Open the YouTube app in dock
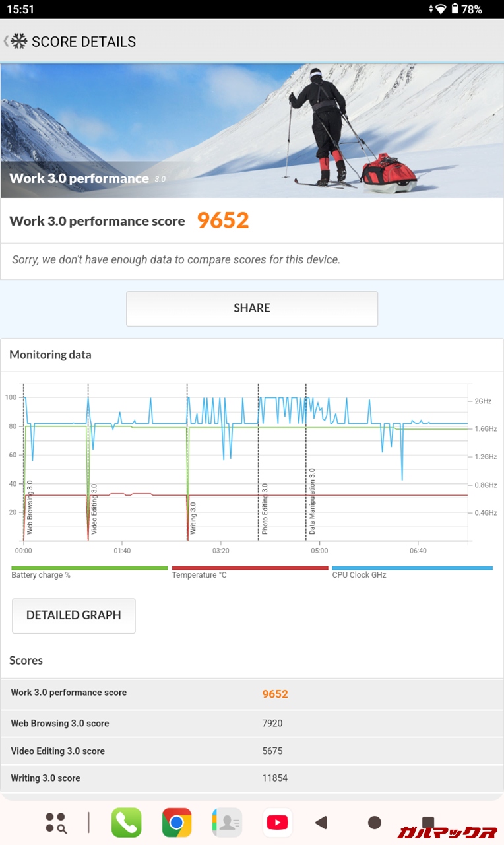 (x=277, y=823)
